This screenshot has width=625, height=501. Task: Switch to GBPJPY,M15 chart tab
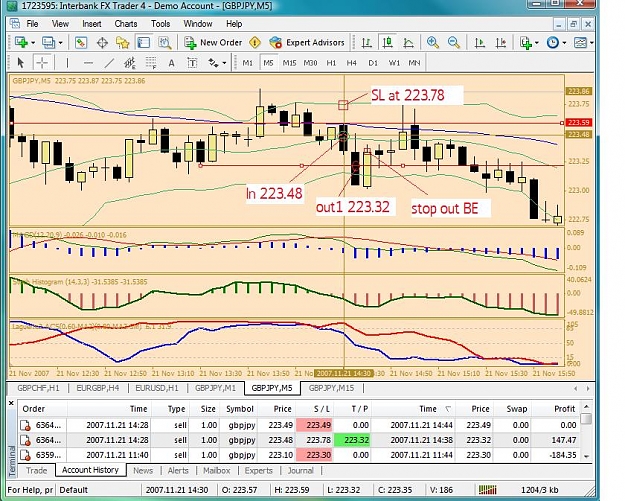pyautogui.click(x=331, y=388)
